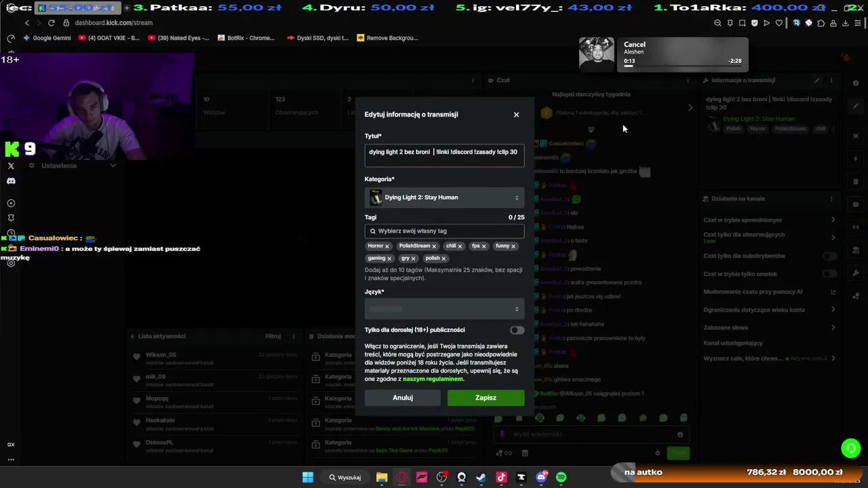This screenshot has height=488, width=868.
Task: Go back in the browser
Action: coord(27,22)
